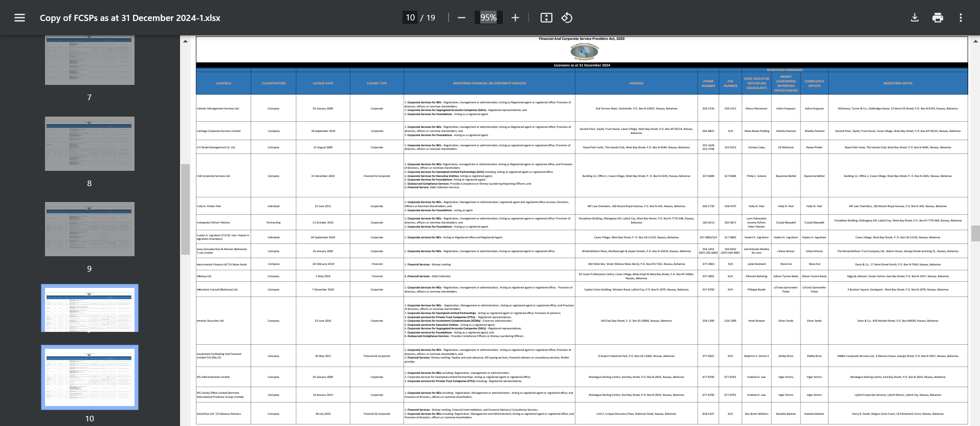Click the 'Partnership' classification cell
Viewport: 980px width, 426px height.
coord(274,222)
